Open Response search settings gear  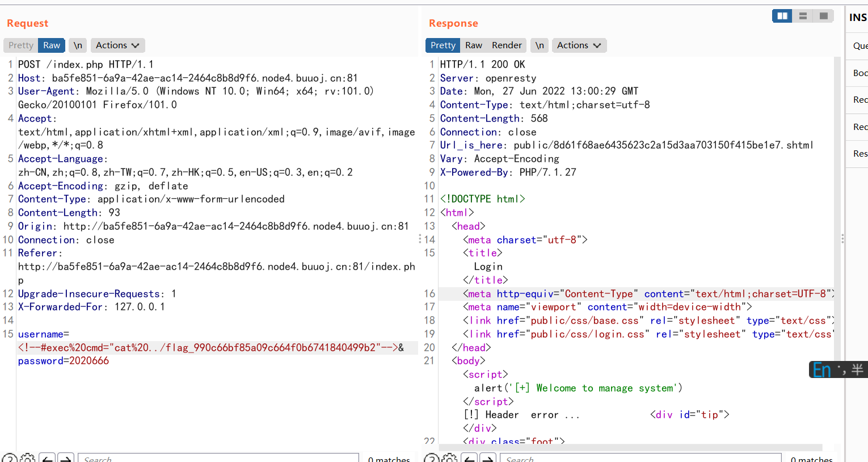[x=449, y=459]
